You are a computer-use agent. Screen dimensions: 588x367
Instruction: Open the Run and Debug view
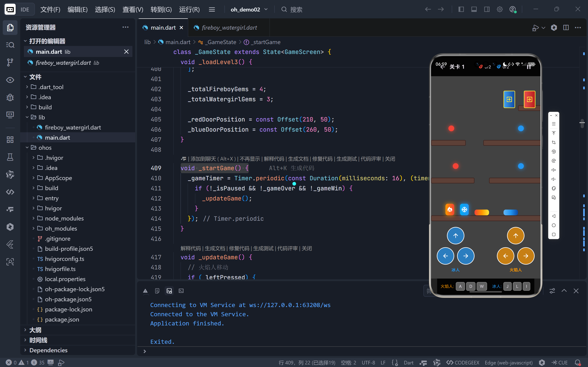point(10,98)
